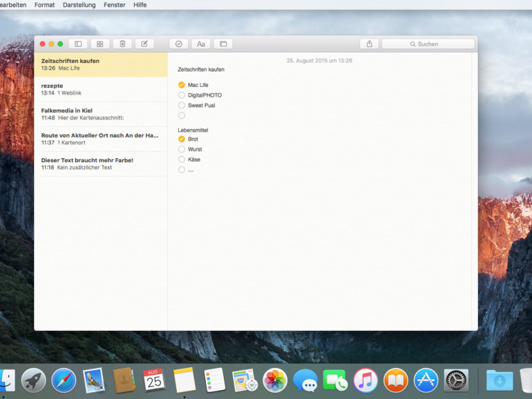This screenshot has height=399, width=532.
Task: Select 'Dieser Text braucht mehr Farbe!' note
Action: (x=101, y=164)
